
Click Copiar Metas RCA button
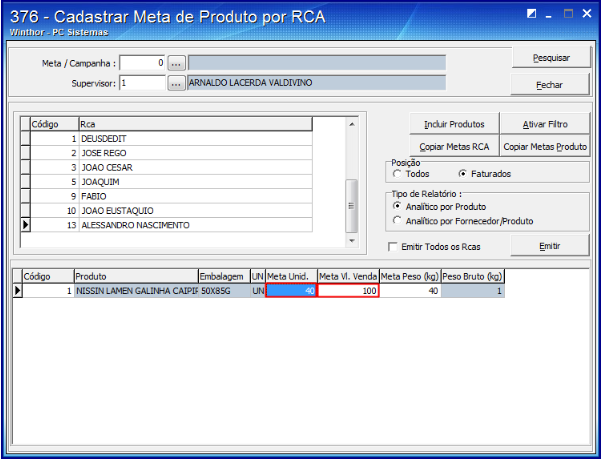(x=454, y=146)
